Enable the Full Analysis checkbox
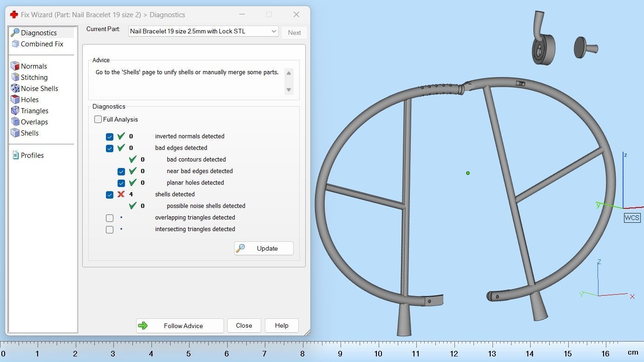The image size is (644, 362). (x=98, y=119)
